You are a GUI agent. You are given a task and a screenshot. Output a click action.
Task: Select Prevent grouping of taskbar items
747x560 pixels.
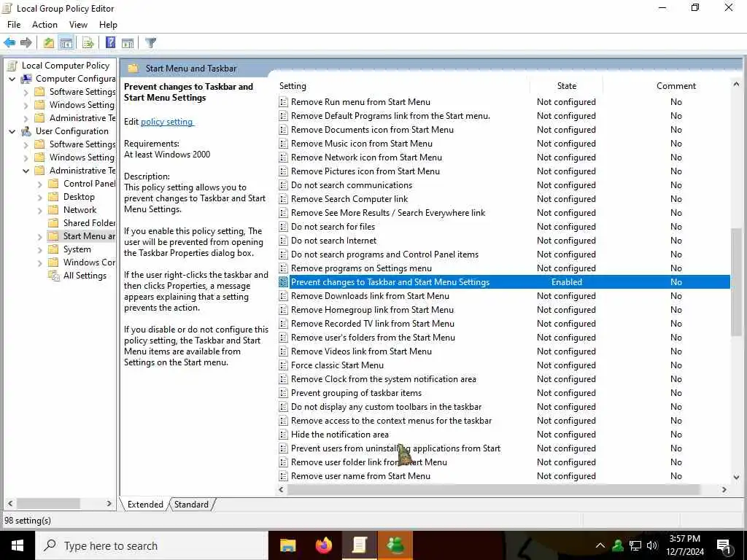(356, 393)
